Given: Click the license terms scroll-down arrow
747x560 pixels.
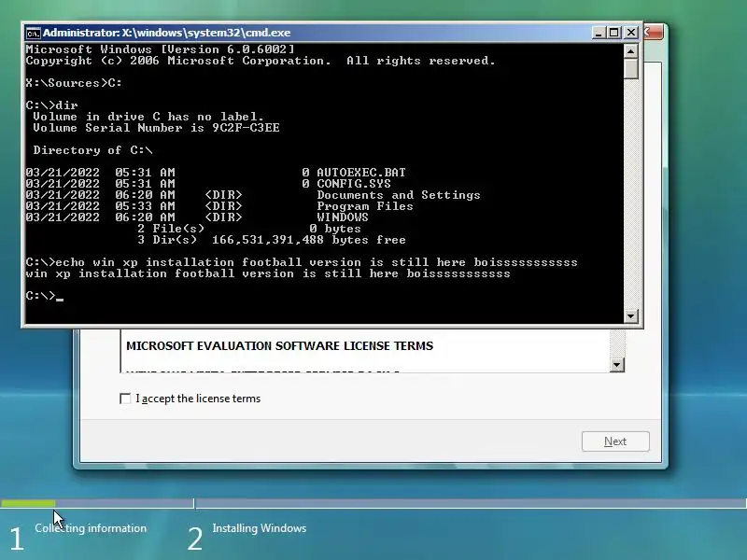Looking at the screenshot, I should click(x=617, y=365).
